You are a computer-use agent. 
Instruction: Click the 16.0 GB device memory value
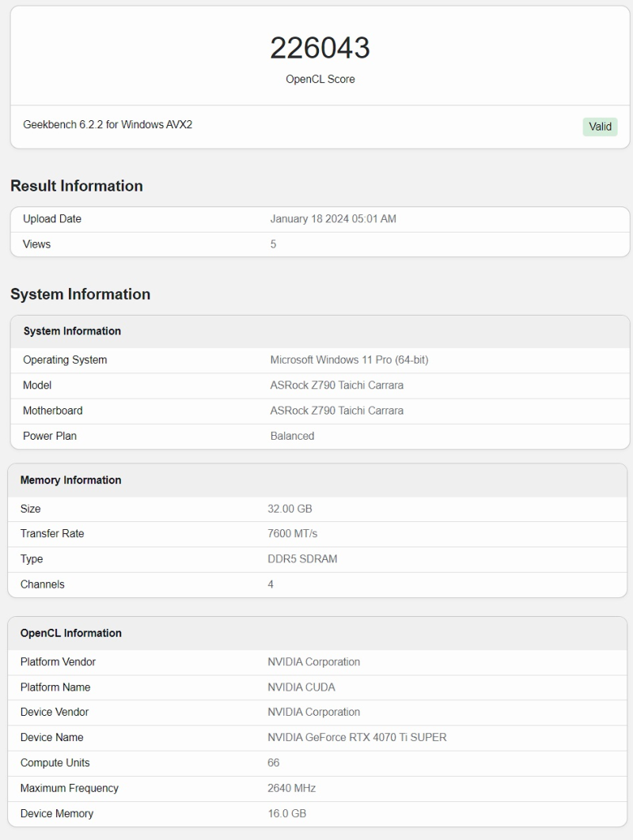286,814
